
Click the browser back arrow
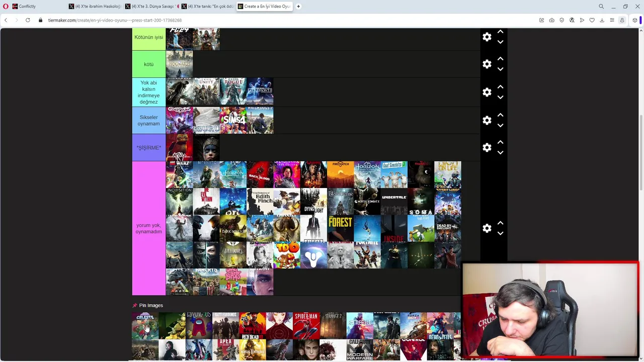[6, 20]
